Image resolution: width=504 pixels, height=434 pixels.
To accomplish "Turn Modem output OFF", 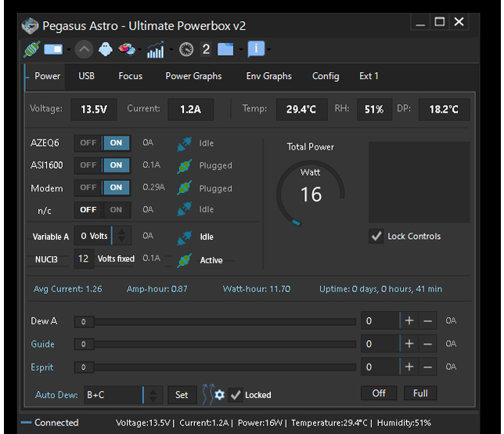I will [88, 187].
